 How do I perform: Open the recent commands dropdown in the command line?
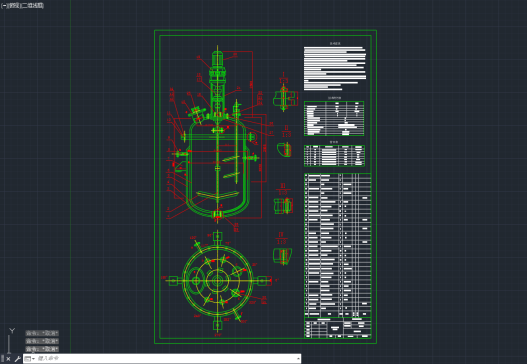(30, 359)
